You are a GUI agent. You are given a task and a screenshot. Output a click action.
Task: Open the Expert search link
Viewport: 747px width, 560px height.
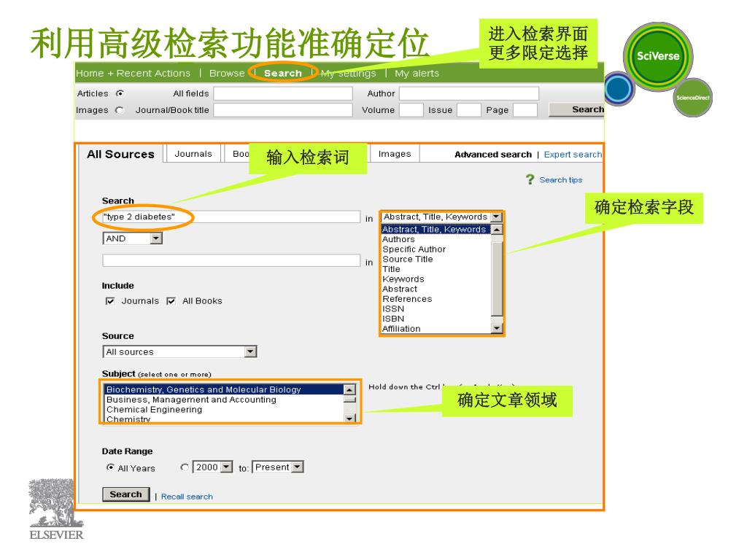573,155
